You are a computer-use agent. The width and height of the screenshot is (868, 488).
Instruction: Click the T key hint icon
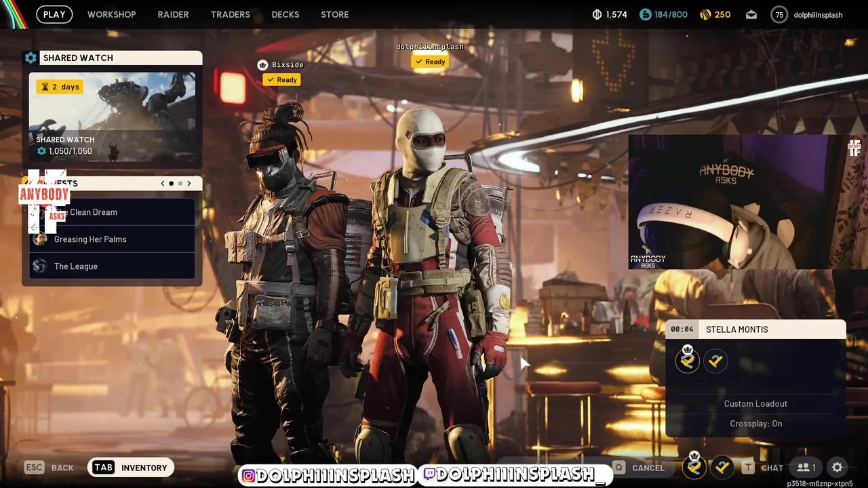747,468
